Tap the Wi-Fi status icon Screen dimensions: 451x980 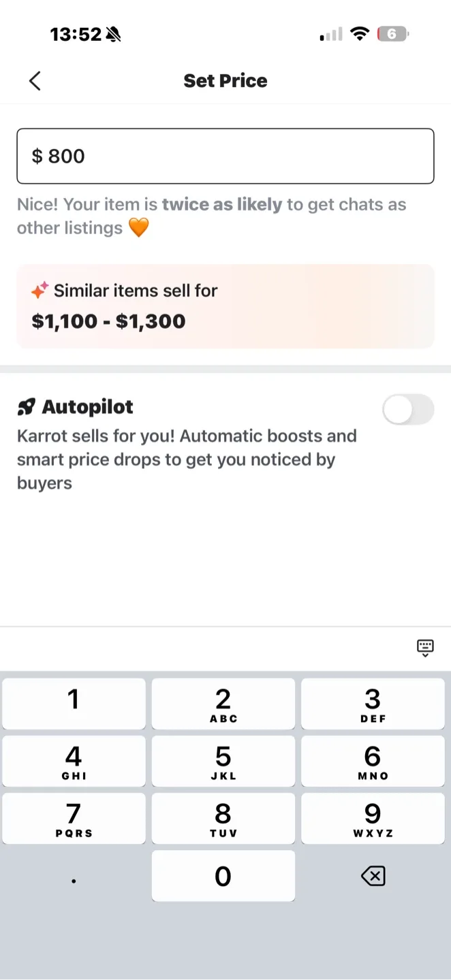click(x=359, y=34)
